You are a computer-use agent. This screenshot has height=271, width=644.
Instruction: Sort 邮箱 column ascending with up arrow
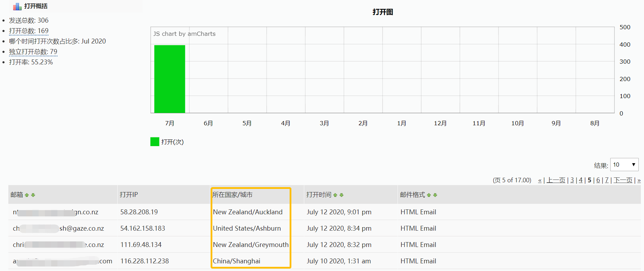coord(27,195)
